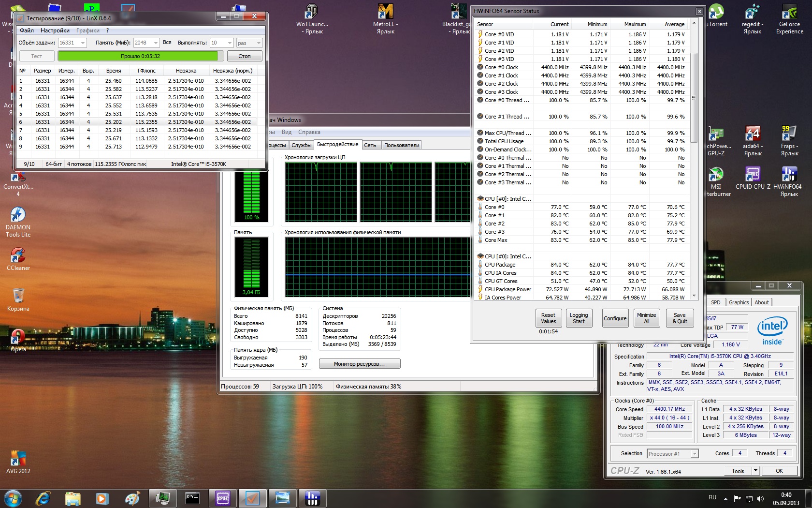Select the CPUID CPU-Z desktop icon
This screenshot has width=812, height=508.
tap(753, 178)
